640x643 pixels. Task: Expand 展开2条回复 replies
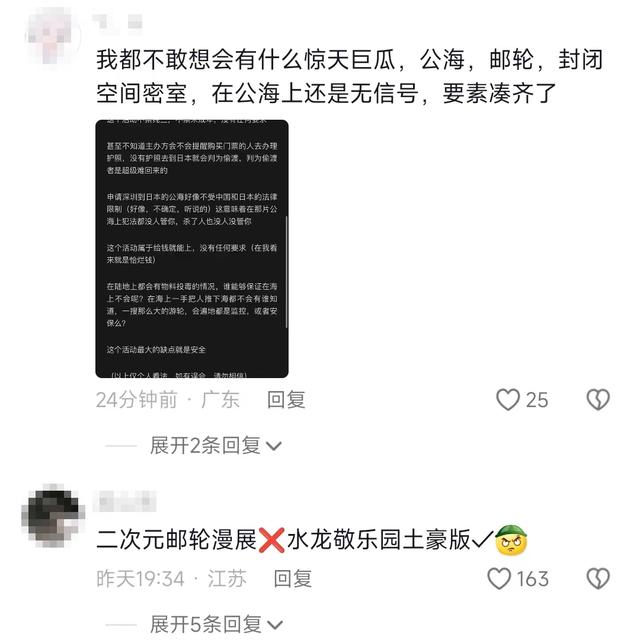tap(205, 446)
